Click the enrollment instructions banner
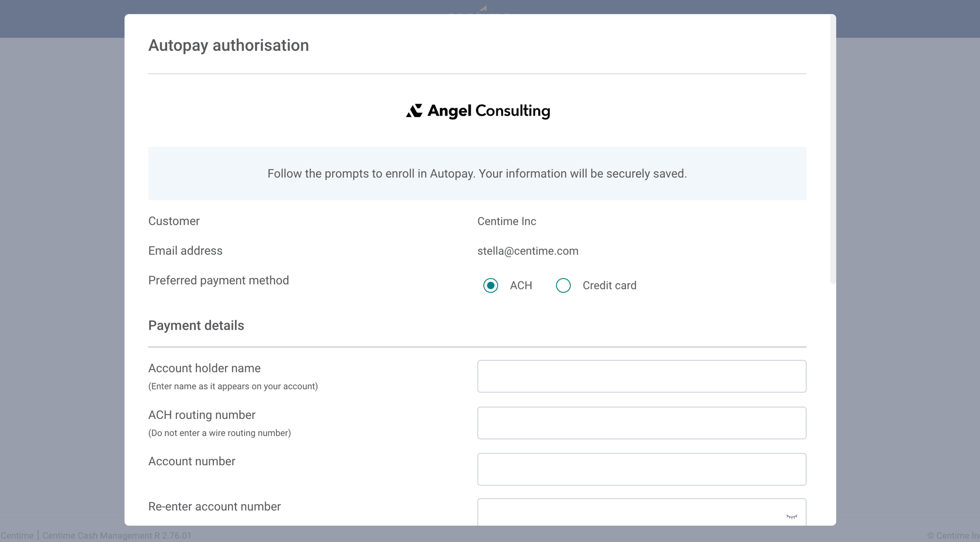980x542 pixels. pyautogui.click(x=477, y=173)
